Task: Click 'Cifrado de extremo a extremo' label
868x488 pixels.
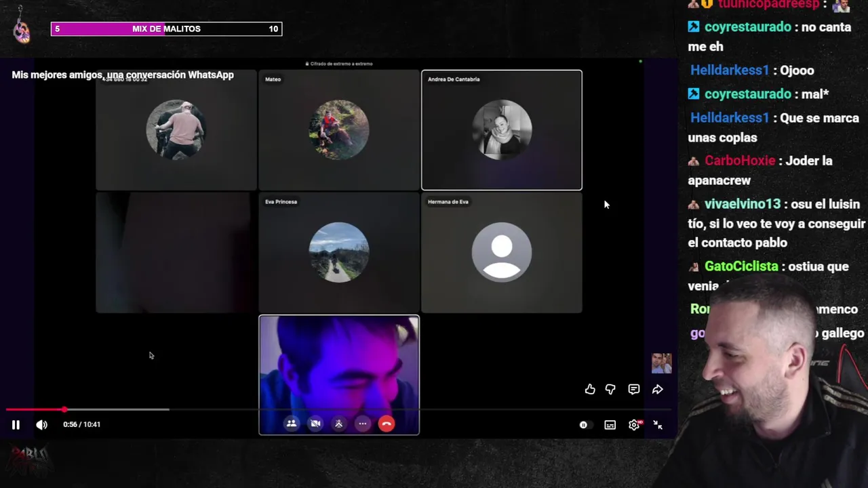Action: point(339,64)
